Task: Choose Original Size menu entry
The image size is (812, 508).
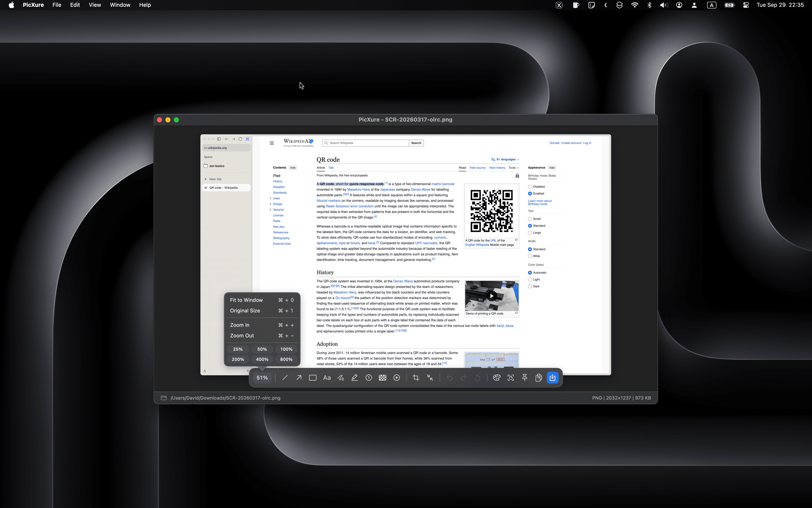Action: 262,311
